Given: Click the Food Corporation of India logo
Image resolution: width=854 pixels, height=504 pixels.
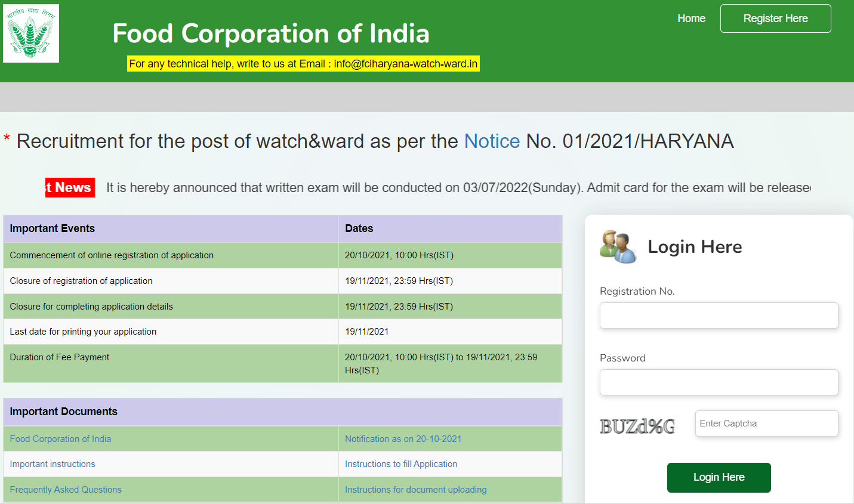Looking at the screenshot, I should 31,33.
